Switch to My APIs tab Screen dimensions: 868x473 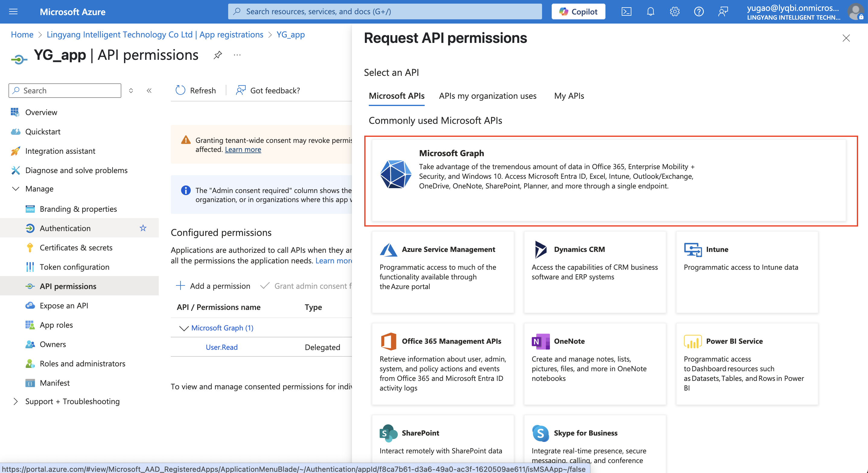[x=569, y=96]
